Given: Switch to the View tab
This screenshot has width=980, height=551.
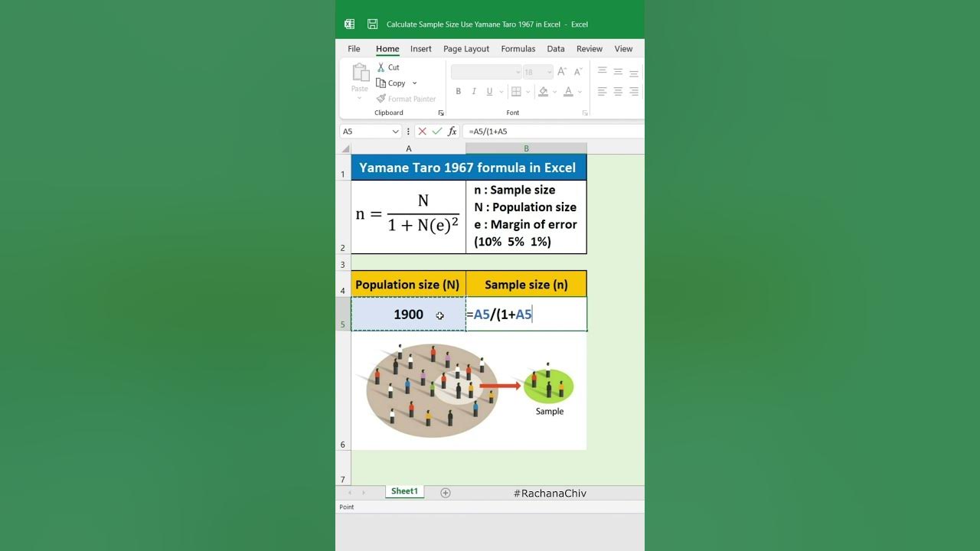Looking at the screenshot, I should [623, 49].
